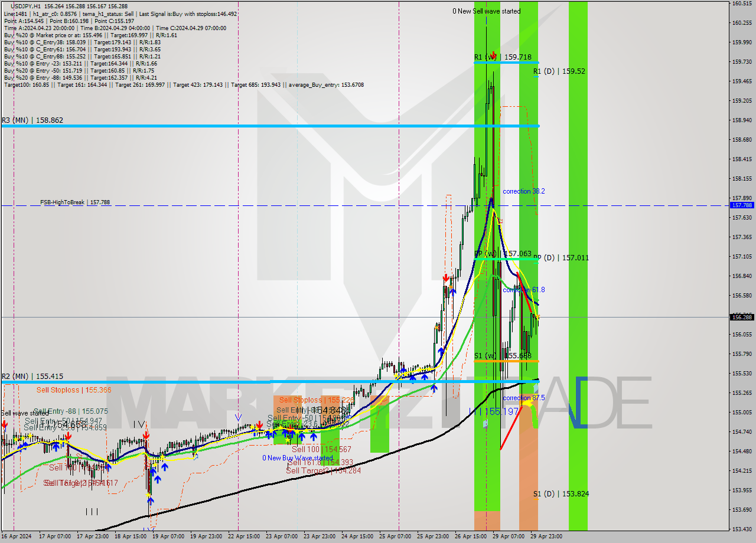Click the 153.430 price axis value
The height and width of the screenshot is (543, 756).
742,529
